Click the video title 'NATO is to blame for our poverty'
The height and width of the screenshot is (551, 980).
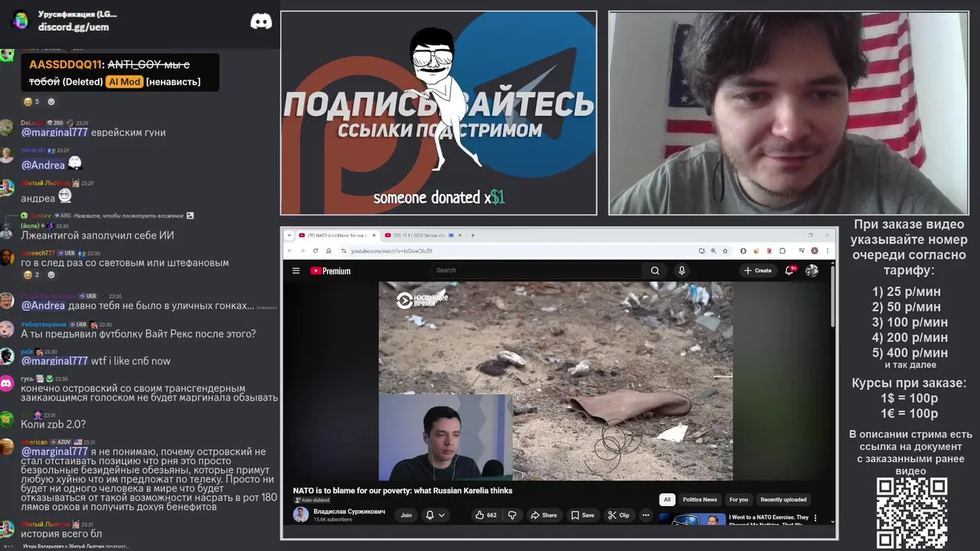click(x=403, y=491)
